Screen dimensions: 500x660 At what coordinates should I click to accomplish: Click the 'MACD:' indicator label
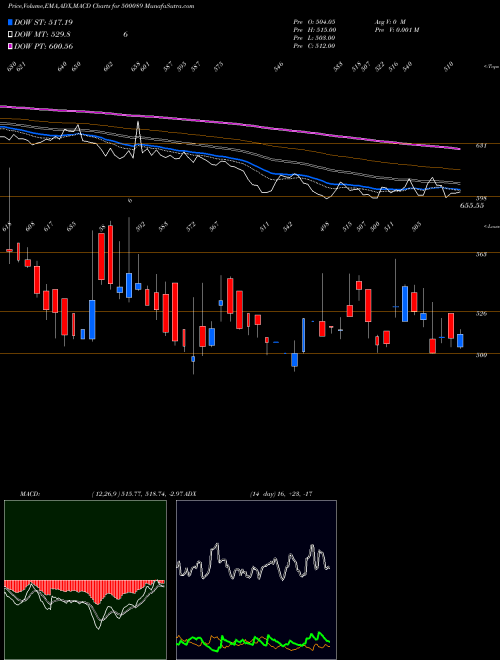30,494
